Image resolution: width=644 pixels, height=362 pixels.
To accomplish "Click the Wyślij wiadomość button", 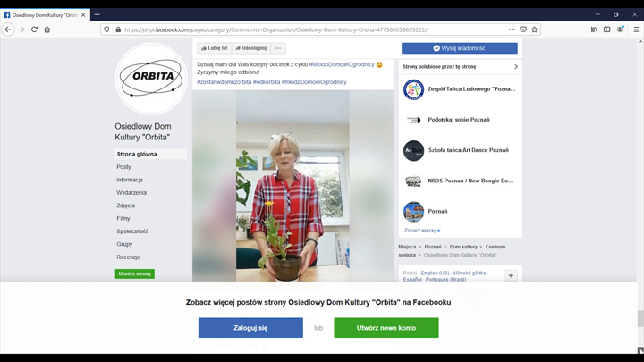I will coord(459,48).
